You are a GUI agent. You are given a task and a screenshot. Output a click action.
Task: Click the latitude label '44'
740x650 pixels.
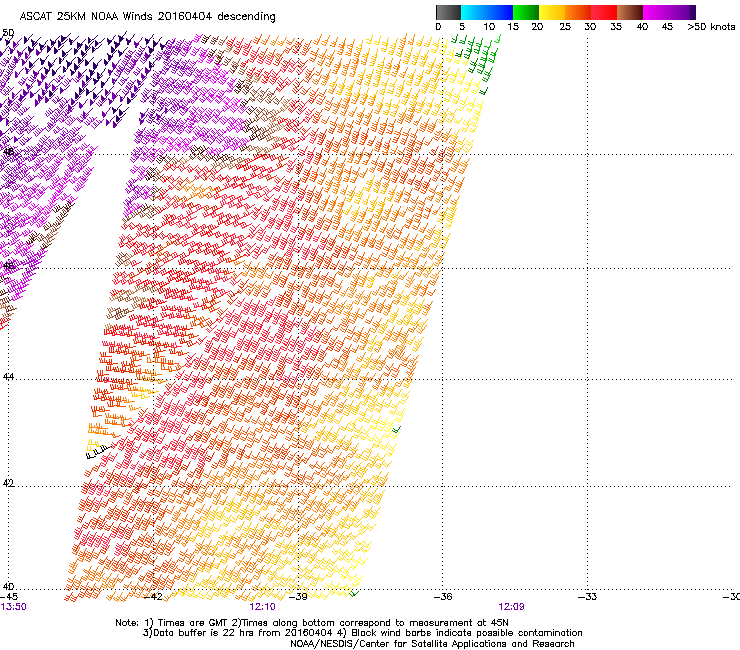pos(8,377)
